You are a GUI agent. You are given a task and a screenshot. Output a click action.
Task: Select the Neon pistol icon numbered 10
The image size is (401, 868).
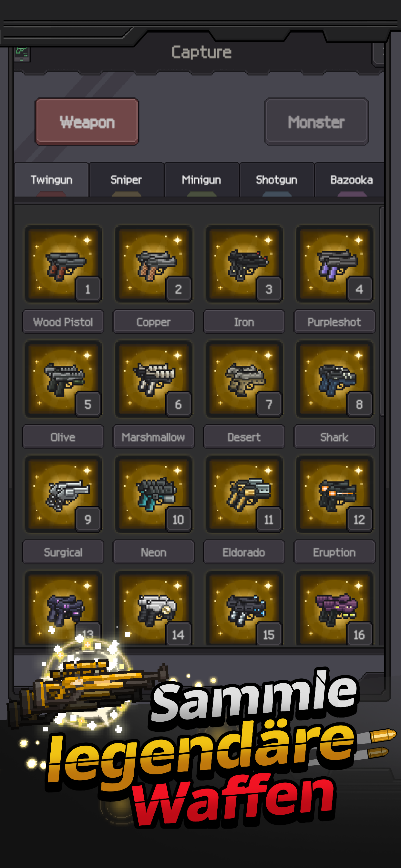click(154, 494)
